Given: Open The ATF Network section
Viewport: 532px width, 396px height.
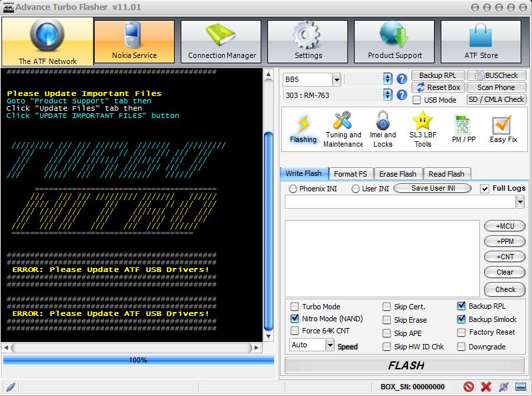Looking at the screenshot, I should tap(47, 41).
